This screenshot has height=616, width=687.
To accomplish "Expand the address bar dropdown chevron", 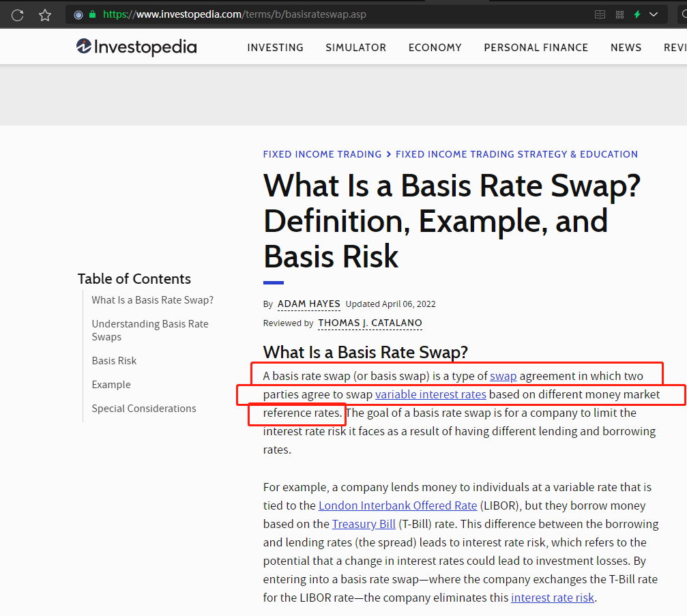I will (x=654, y=14).
